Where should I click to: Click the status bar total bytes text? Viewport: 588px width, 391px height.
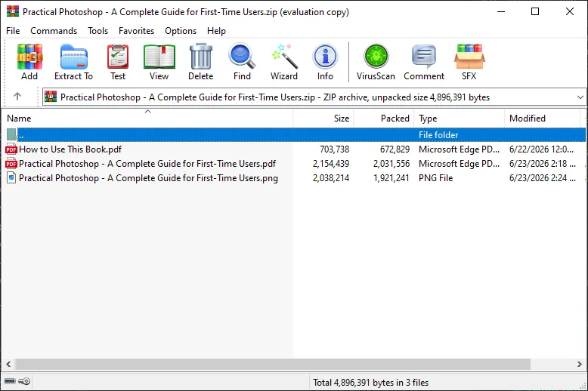370,383
